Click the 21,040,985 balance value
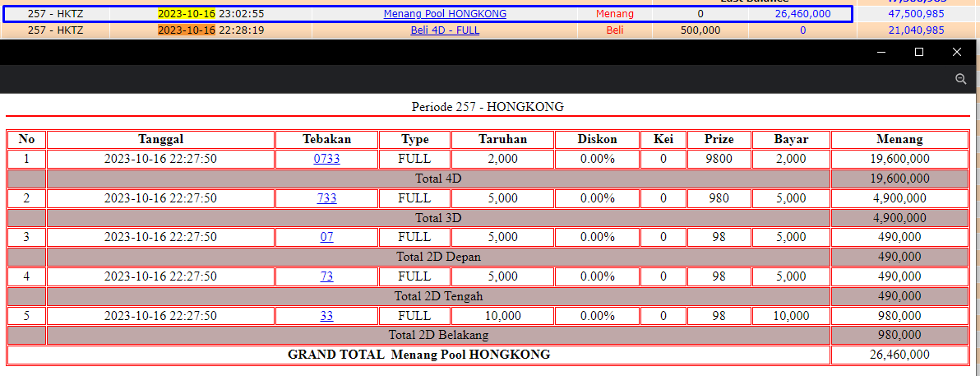The image size is (980, 376). pos(916,30)
